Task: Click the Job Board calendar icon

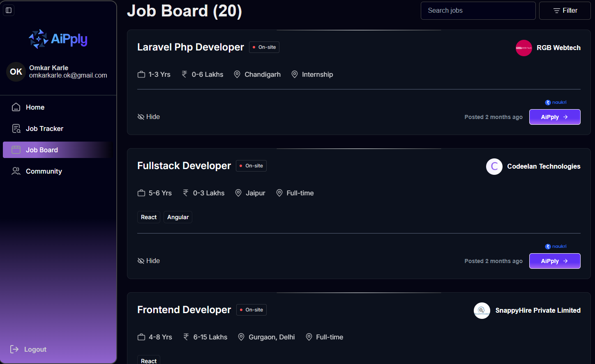Action: pyautogui.click(x=16, y=150)
